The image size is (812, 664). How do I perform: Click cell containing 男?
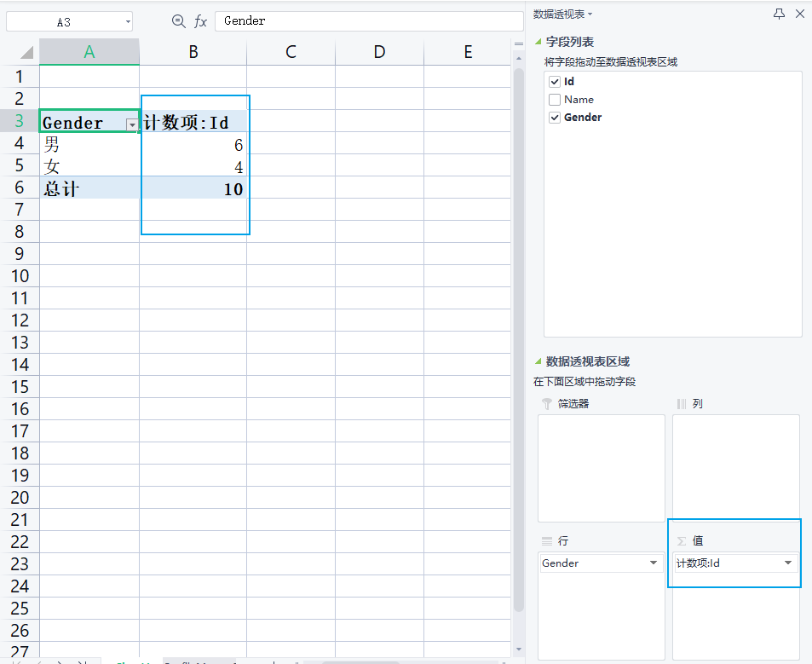(x=89, y=143)
